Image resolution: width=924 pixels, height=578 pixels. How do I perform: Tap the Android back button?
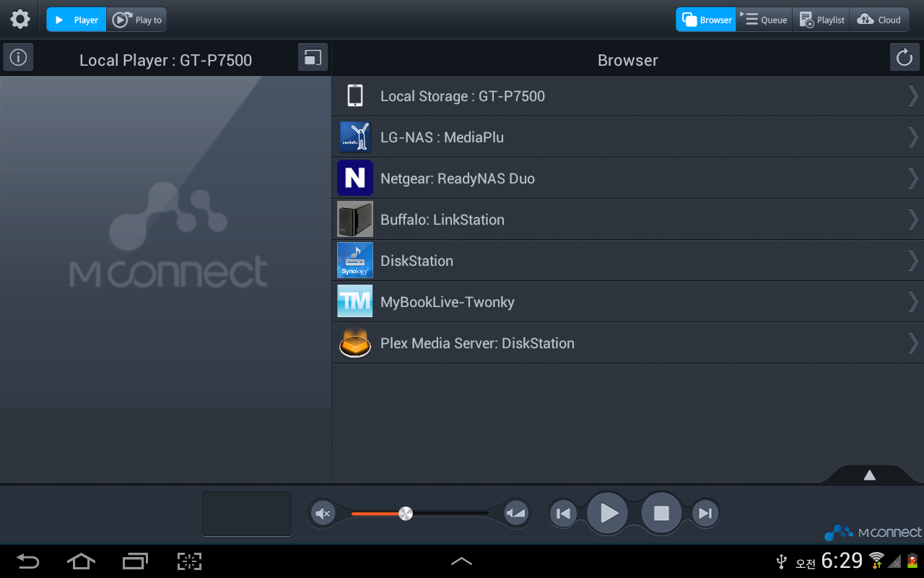click(27, 561)
